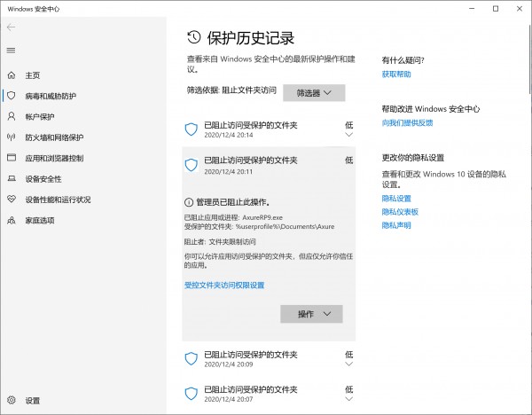This screenshot has width=532, height=415.
Task: Open 家庭选项 in sidebar
Action: 40,221
